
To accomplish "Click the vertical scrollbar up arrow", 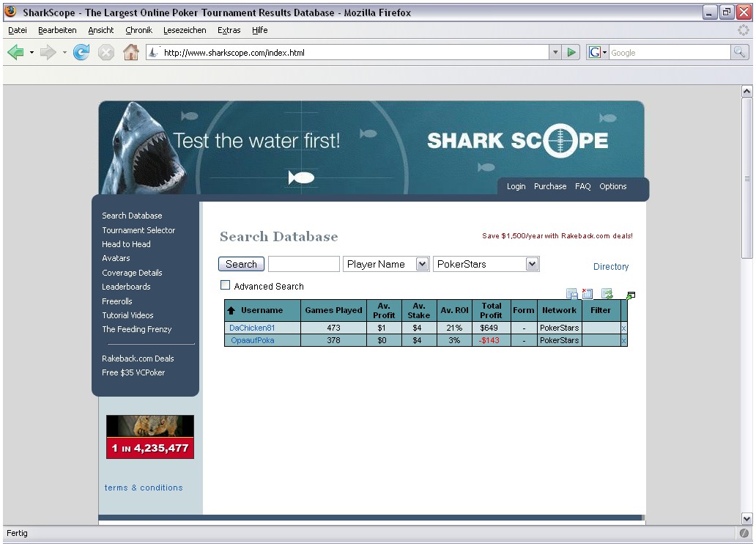I will [x=746, y=91].
